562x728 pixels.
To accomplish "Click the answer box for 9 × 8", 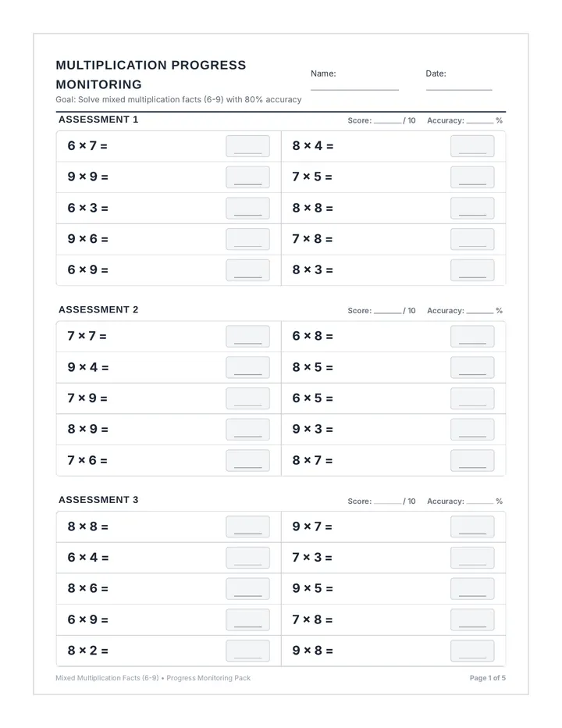I will click(x=472, y=651).
